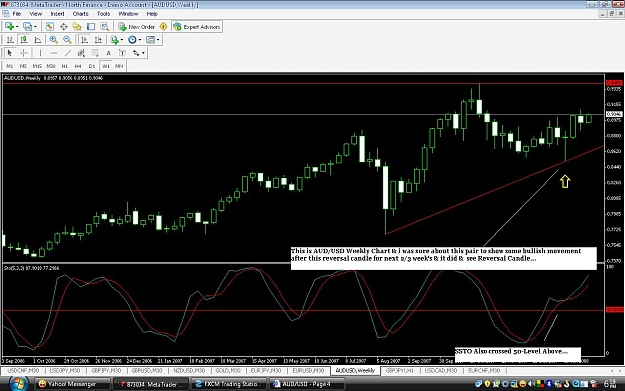Image resolution: width=625 pixels, height=391 pixels.
Task: Select the Draw Horizontal Line tool
Action: [x=54, y=53]
